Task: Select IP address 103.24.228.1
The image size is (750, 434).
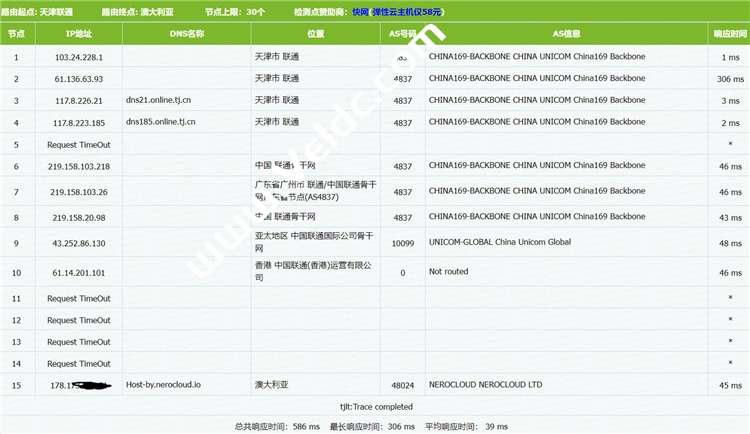Action: pos(78,57)
